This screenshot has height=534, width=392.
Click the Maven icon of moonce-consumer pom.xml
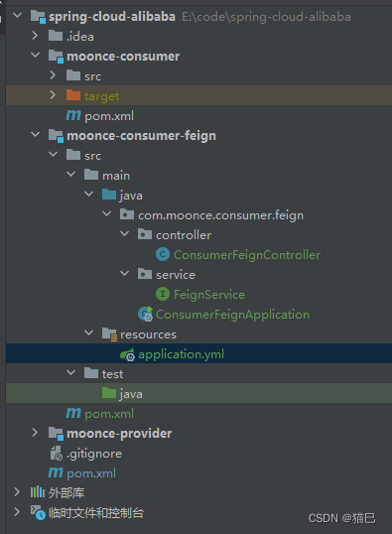tap(73, 115)
